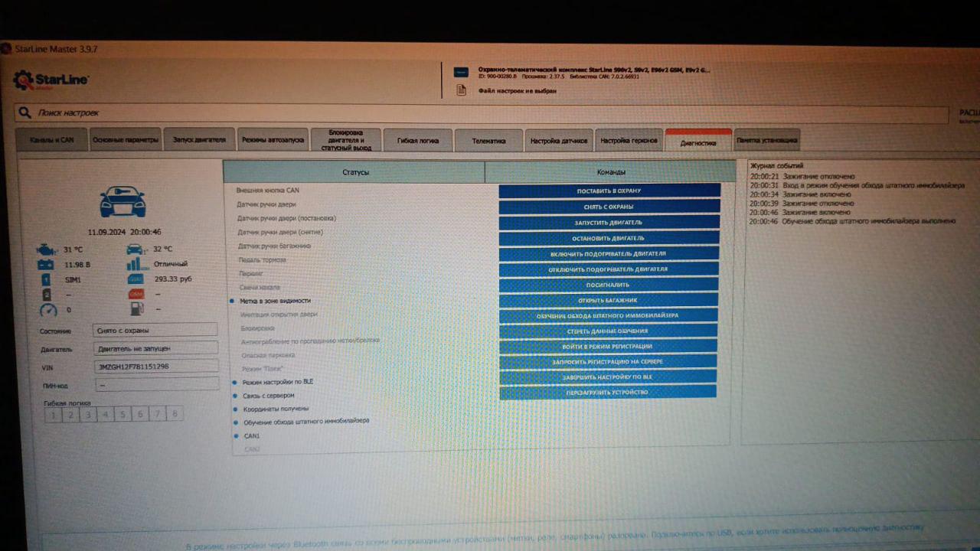Click the red GSM balance icon
Viewport: 980px width, 551px height.
point(136,294)
